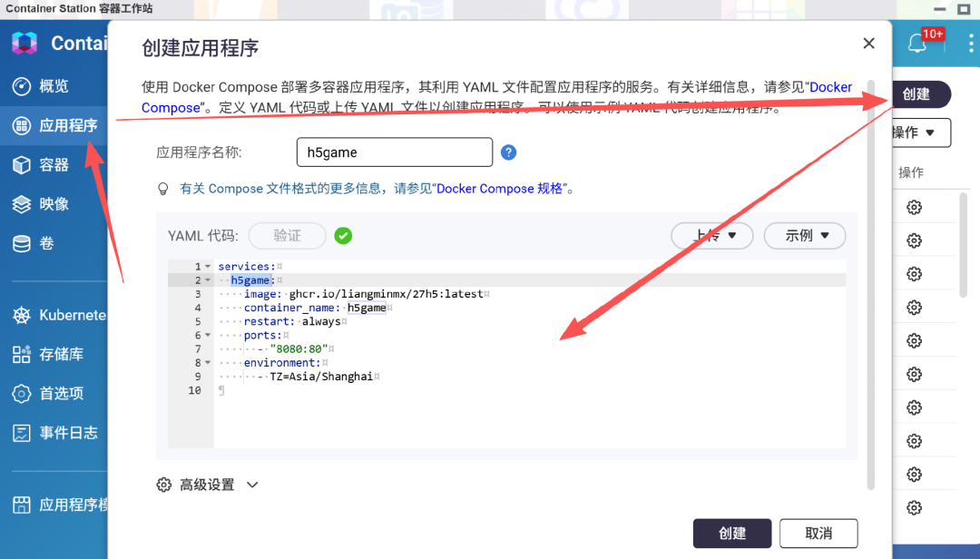Collapse the services block fold arrow
The height and width of the screenshot is (559, 980).
pos(208,267)
